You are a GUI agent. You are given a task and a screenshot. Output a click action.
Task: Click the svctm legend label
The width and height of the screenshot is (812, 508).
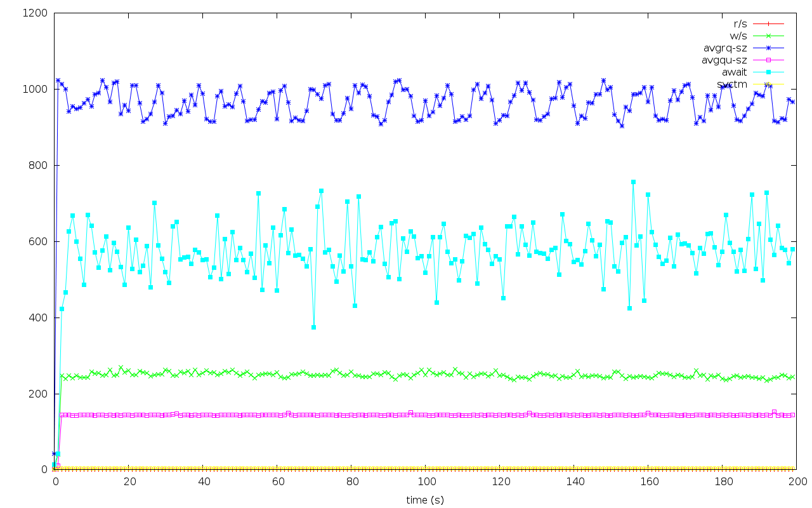point(732,84)
